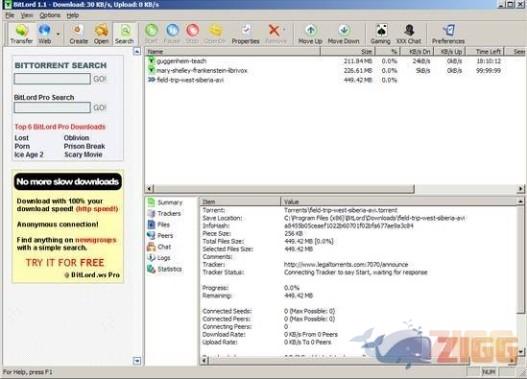The width and height of the screenshot is (527, 379).
Task: Open Preferences from the toolbar
Action: pos(448,34)
